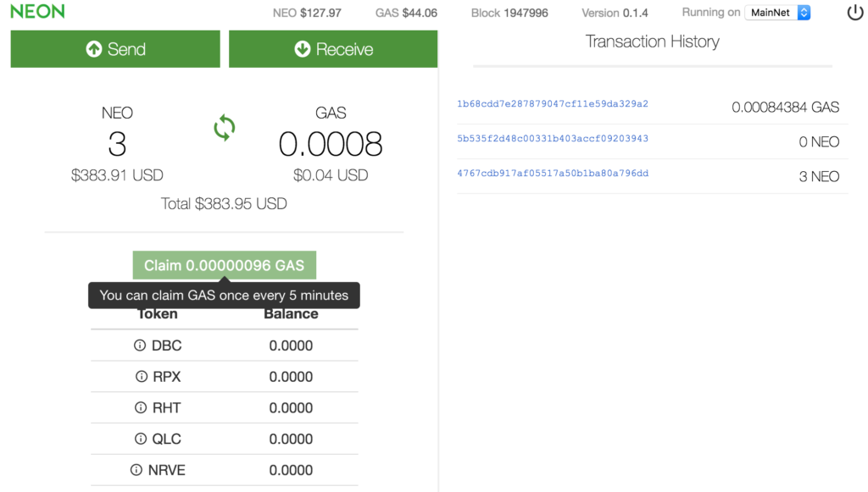
Task: Click the $0.04 USD value
Action: [331, 175]
